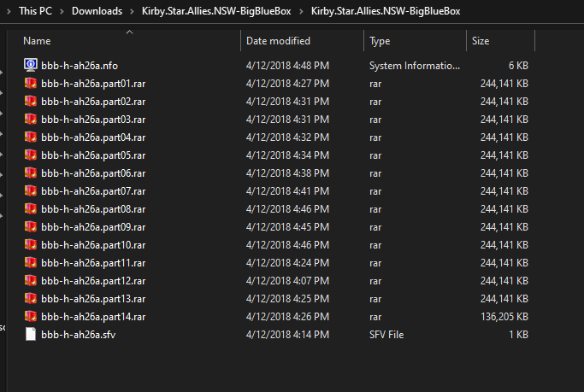
Task: Select file name bbb-h-ah26a.part04.rar
Action: pos(93,137)
